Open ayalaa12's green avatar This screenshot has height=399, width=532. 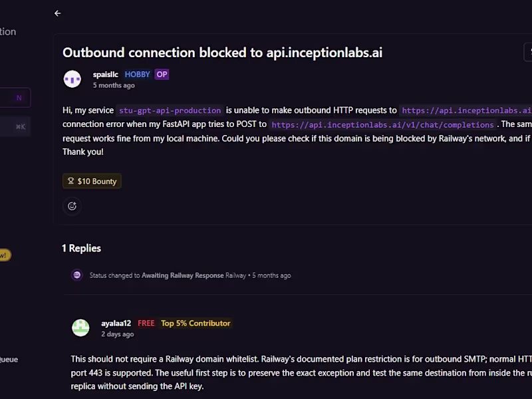tap(80, 328)
